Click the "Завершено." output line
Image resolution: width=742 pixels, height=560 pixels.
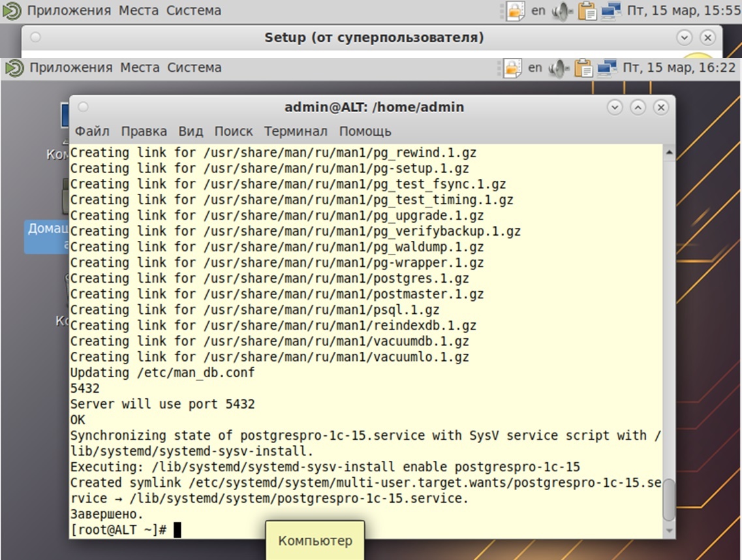point(106,514)
